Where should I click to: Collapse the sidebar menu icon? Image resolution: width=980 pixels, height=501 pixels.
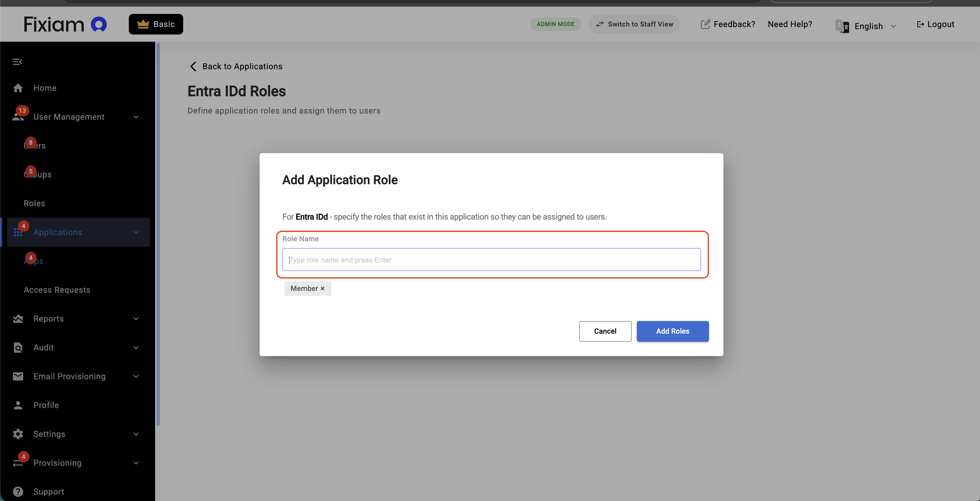coord(18,62)
